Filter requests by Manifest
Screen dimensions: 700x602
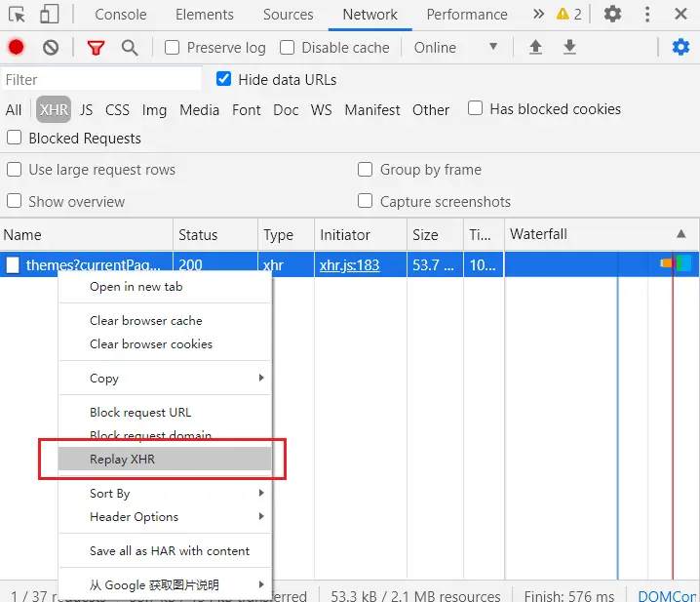coord(371,110)
